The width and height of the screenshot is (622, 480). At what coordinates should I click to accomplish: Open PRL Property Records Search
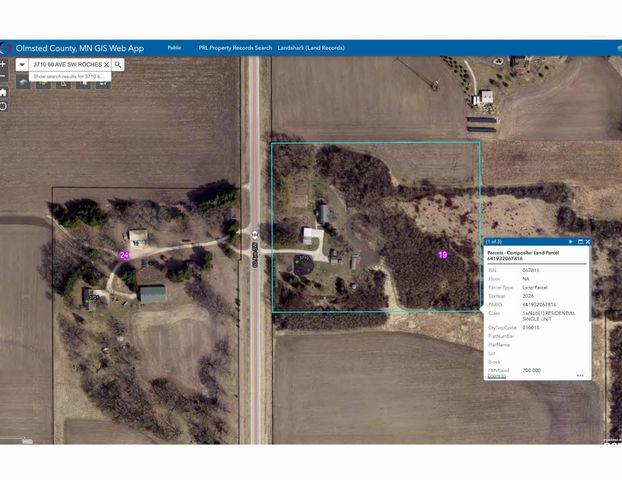pyautogui.click(x=235, y=47)
